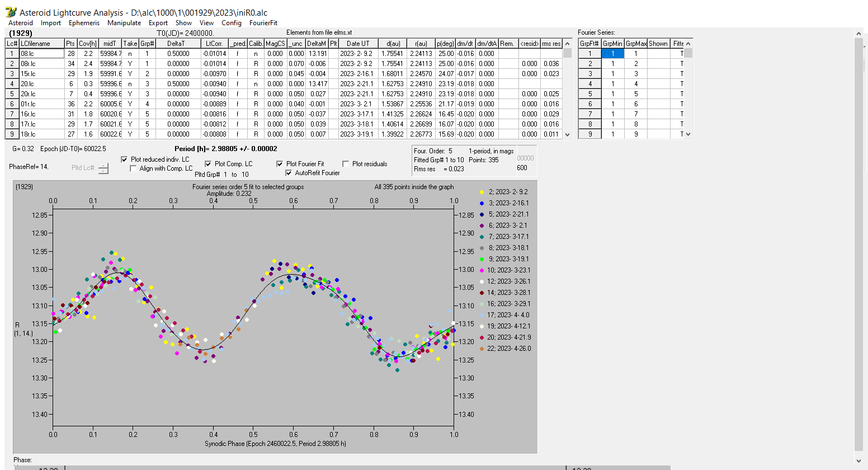Click the application icon in title bar
Viewport: 868px width, 470px height.
coord(11,12)
